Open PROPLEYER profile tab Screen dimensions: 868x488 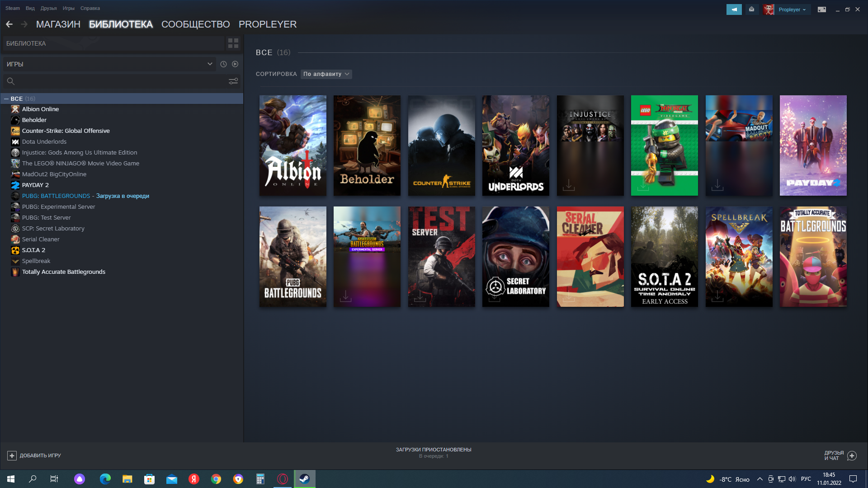268,24
